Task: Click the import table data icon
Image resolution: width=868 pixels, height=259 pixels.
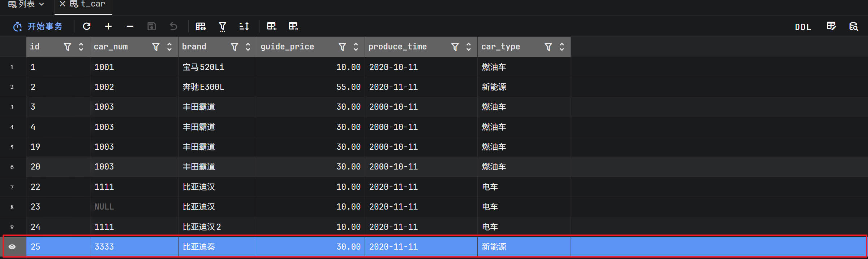Action: (x=271, y=26)
